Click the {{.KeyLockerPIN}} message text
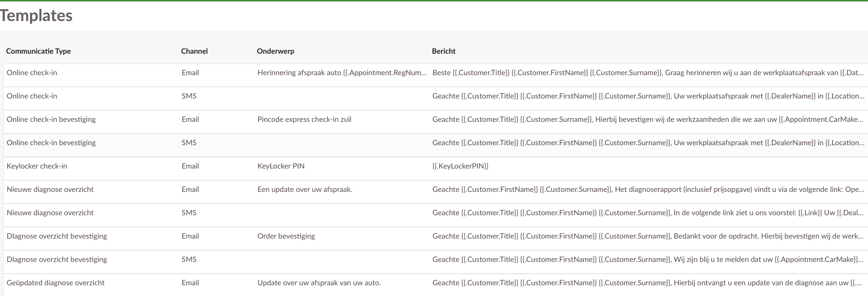 pos(460,166)
